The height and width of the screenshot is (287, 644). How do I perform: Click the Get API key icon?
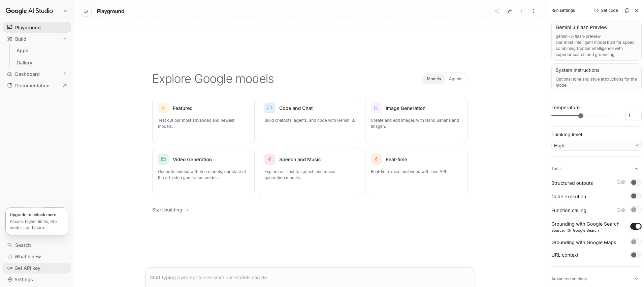(x=10, y=268)
